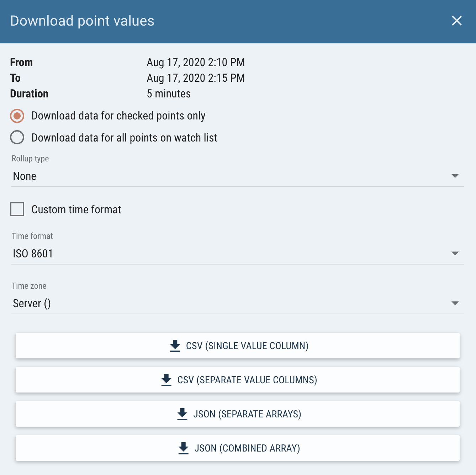Download CSV (Separate Value Columns) file
The height and width of the screenshot is (475, 476).
[x=238, y=380]
